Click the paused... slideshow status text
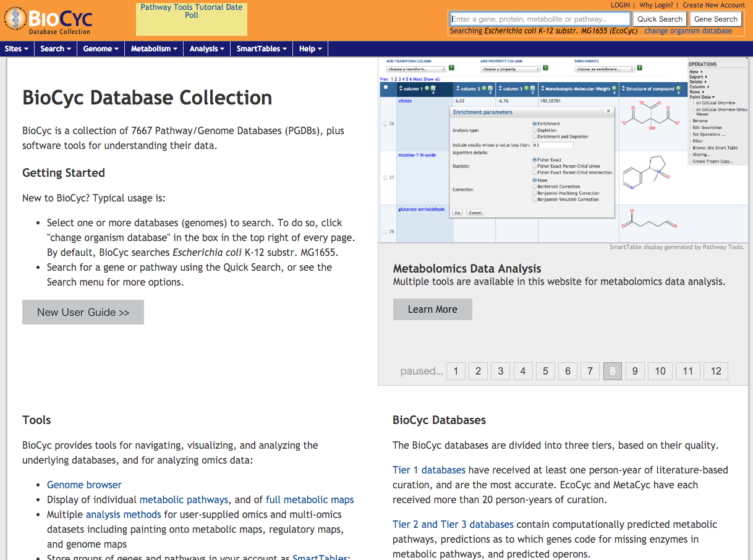 422,371
